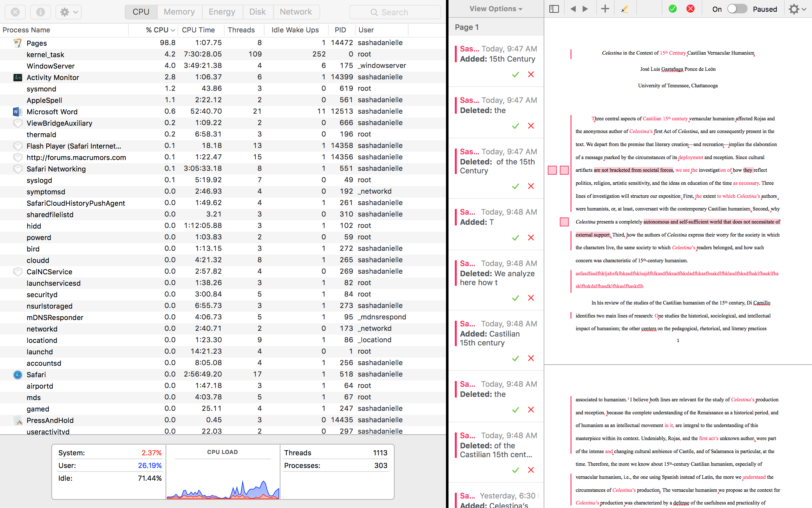The height and width of the screenshot is (508, 812).
Task: Click the highlighted comment marker beside 'Celestina presents'
Action: tap(564, 222)
